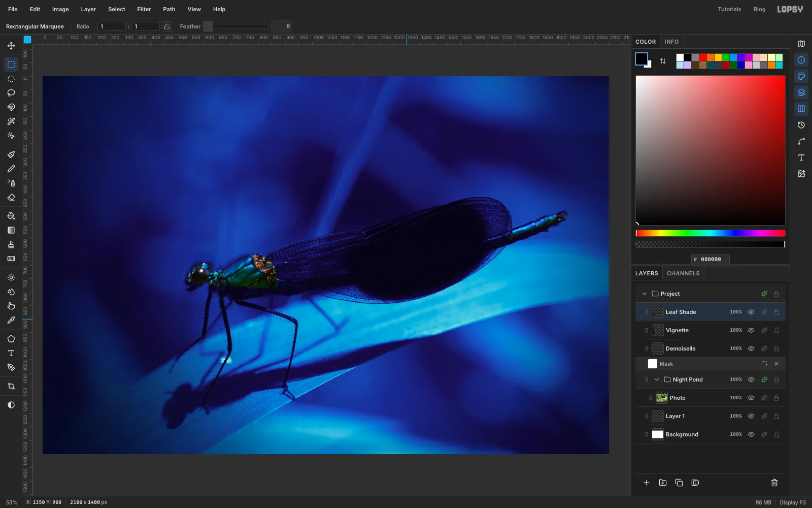The width and height of the screenshot is (812, 508).
Task: Delete layer with the trash icon
Action: [x=774, y=483]
